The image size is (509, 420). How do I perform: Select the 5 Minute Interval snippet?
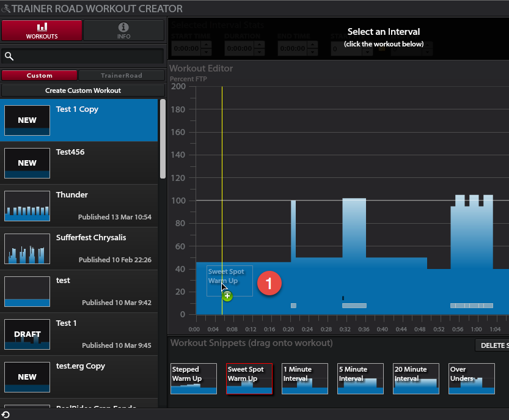tap(361, 379)
